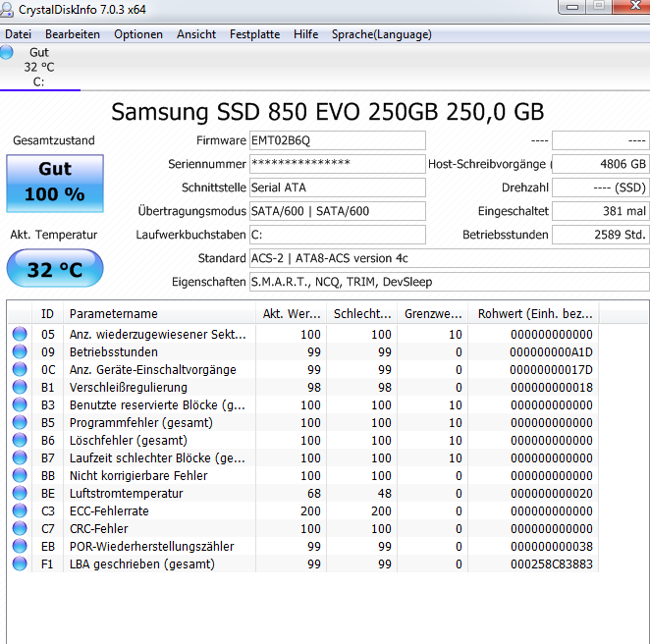Select the C: drive tab with Gut status
This screenshot has height=644, width=650.
[39, 67]
